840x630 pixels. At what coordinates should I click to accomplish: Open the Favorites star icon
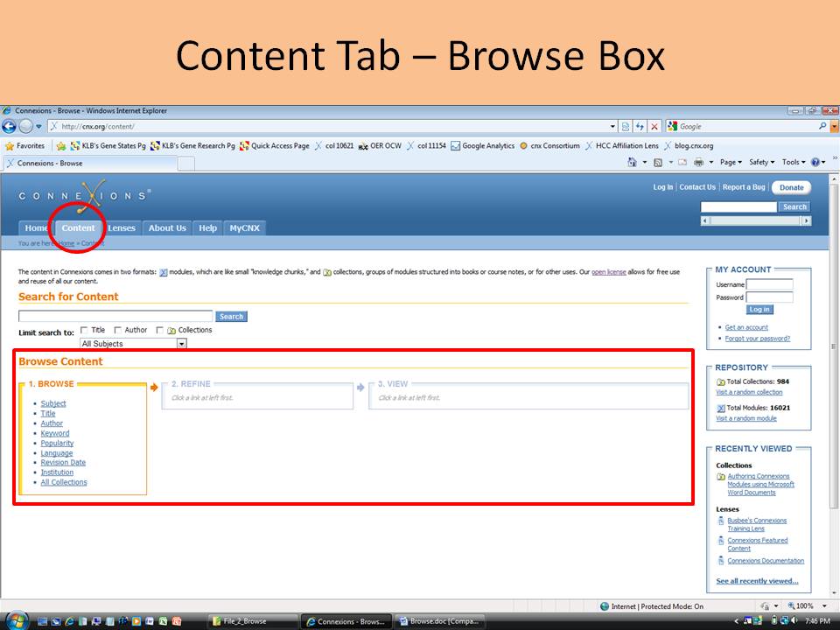pyautogui.click(x=9, y=146)
